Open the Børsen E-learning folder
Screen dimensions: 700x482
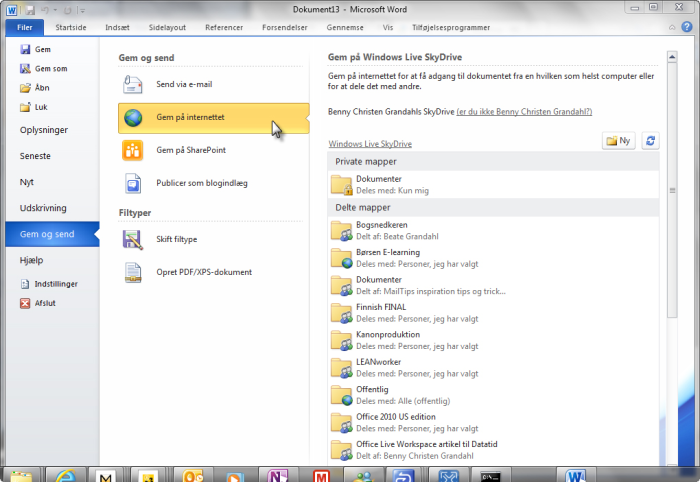pos(493,258)
